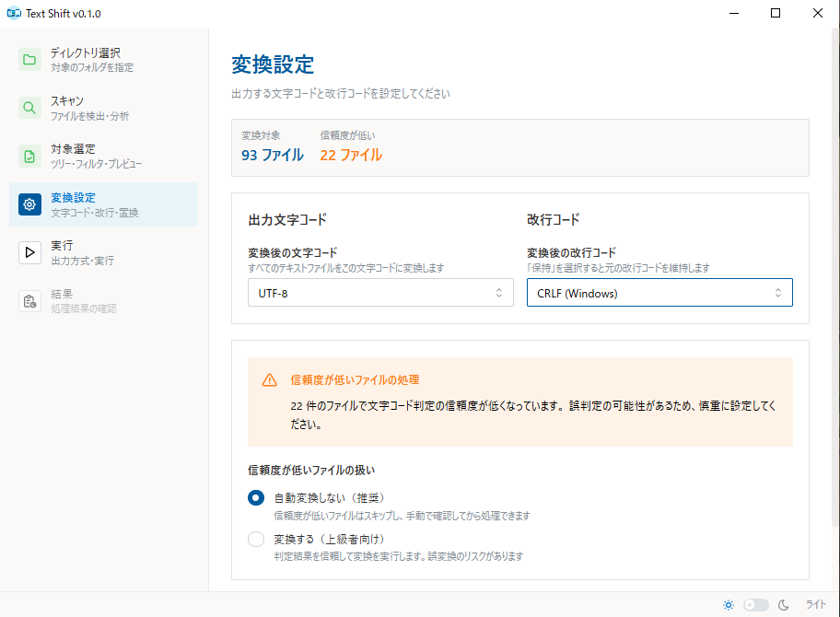Open 対象選定 via its document icon
The image size is (840, 617).
pyautogui.click(x=29, y=155)
